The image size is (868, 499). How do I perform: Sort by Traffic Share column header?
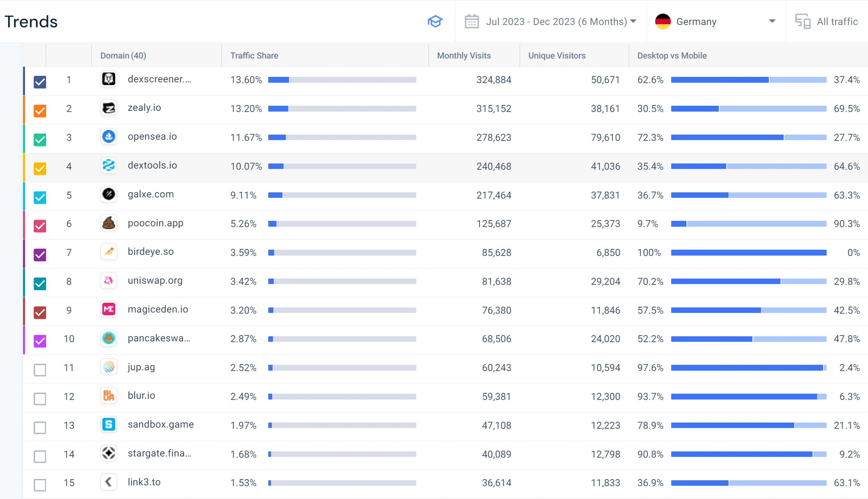coord(254,55)
